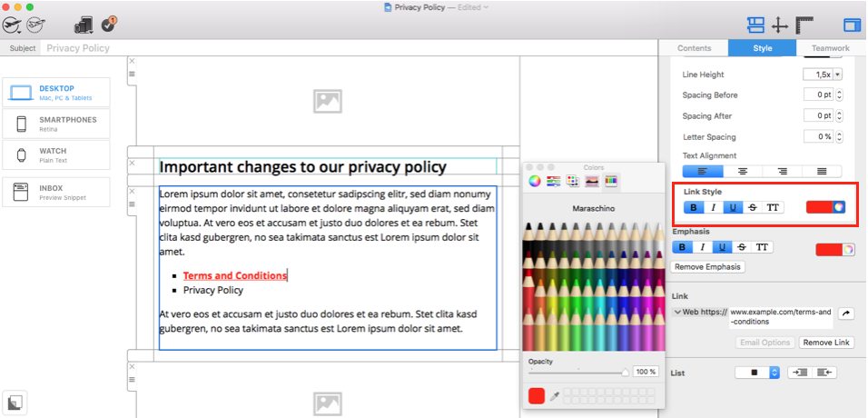Click the Opacity slider handle
The width and height of the screenshot is (868, 418).
pos(625,373)
